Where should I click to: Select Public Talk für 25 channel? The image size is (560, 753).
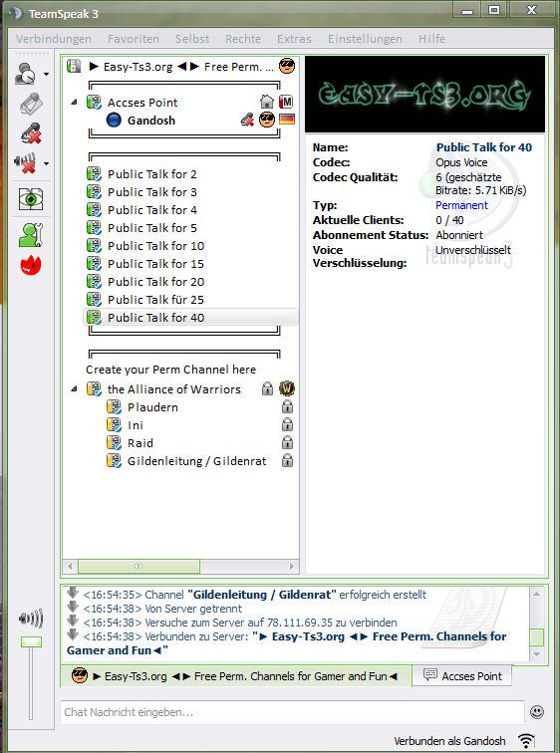156,300
